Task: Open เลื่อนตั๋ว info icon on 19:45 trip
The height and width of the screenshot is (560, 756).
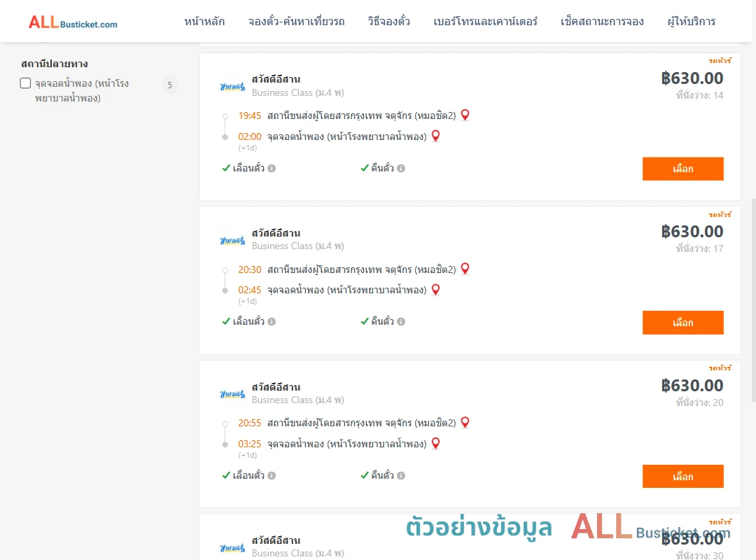Action: coord(272,168)
